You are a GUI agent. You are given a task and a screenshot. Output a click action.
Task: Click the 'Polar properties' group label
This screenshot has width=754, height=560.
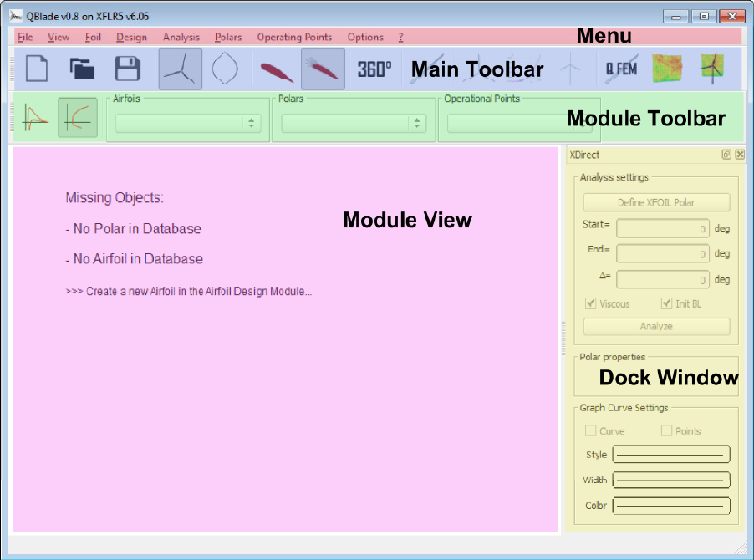(612, 357)
